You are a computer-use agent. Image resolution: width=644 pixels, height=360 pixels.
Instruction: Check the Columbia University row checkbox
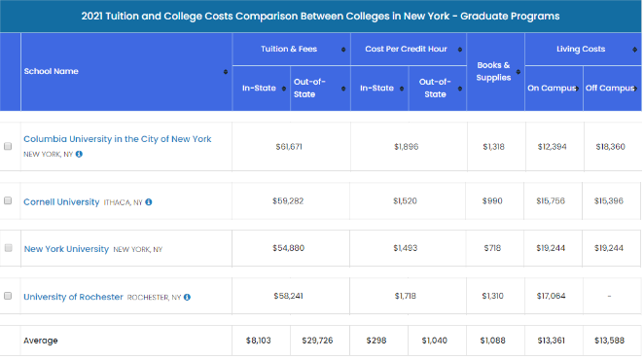pyautogui.click(x=8, y=146)
